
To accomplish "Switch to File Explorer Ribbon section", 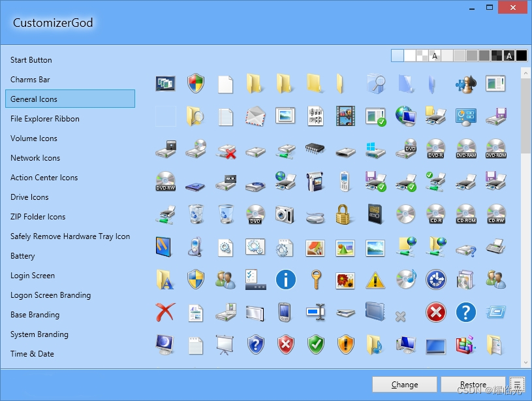I will coord(45,119).
